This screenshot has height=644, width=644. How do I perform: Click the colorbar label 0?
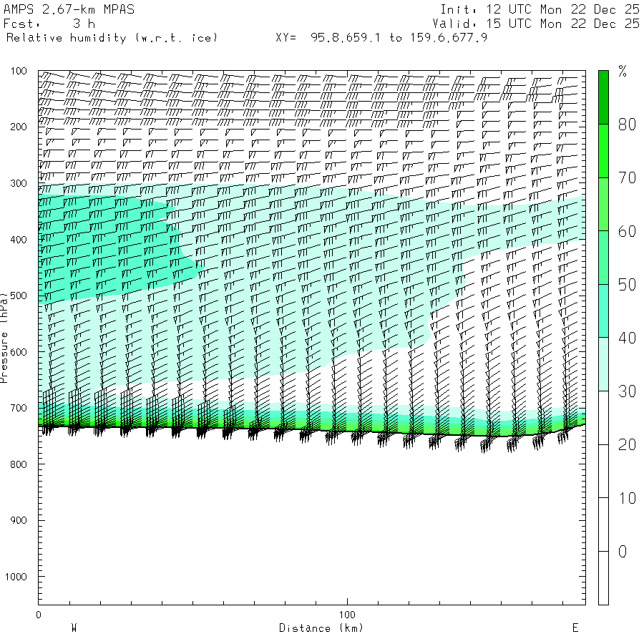coord(623,552)
